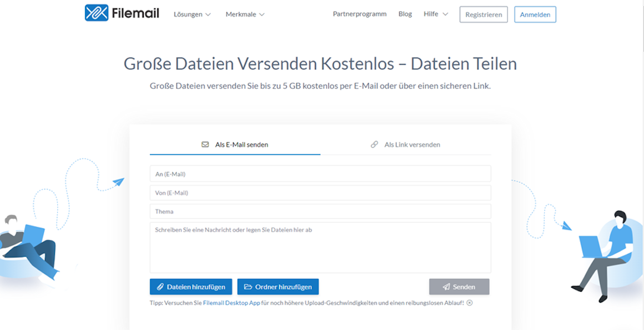644x330 pixels.
Task: Open the info icon after the Desktop App tip
Action: coord(470,303)
